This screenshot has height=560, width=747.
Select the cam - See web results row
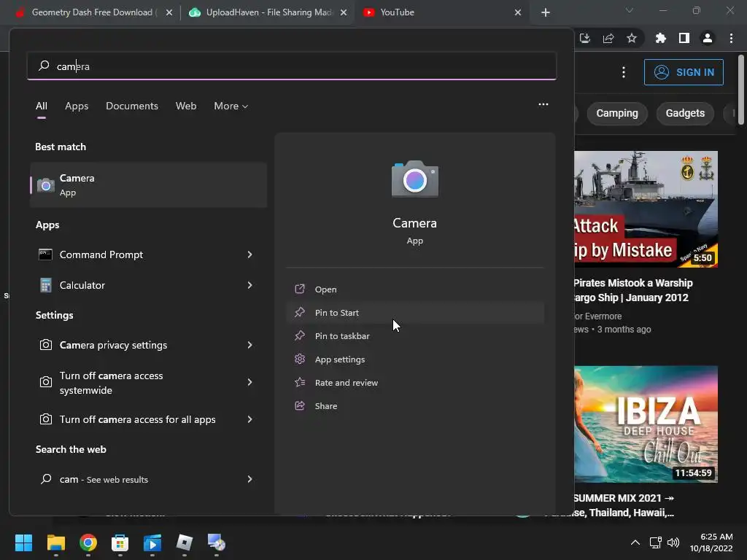pyautogui.click(x=148, y=479)
